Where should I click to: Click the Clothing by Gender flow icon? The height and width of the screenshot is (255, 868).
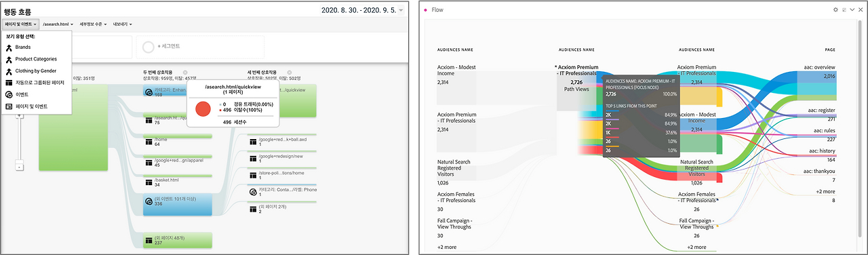click(x=9, y=71)
